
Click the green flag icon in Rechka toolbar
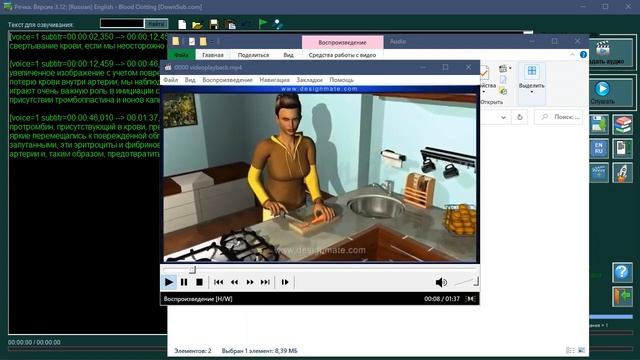click(x=263, y=24)
